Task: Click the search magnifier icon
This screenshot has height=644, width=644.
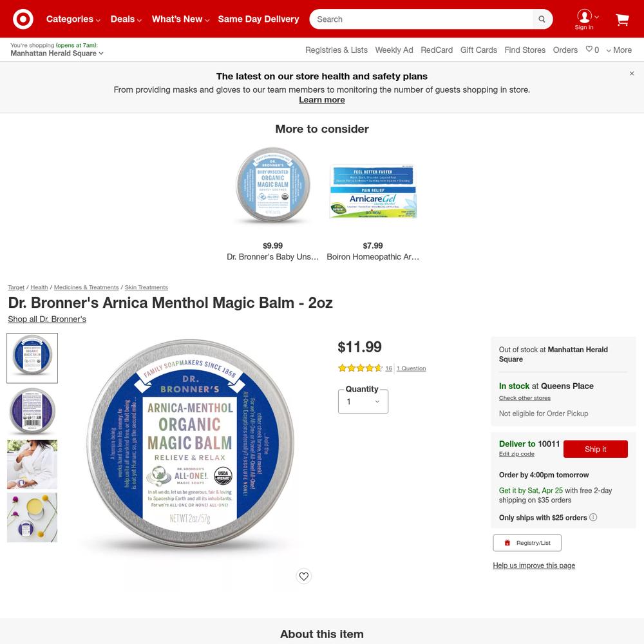Action: [542, 19]
